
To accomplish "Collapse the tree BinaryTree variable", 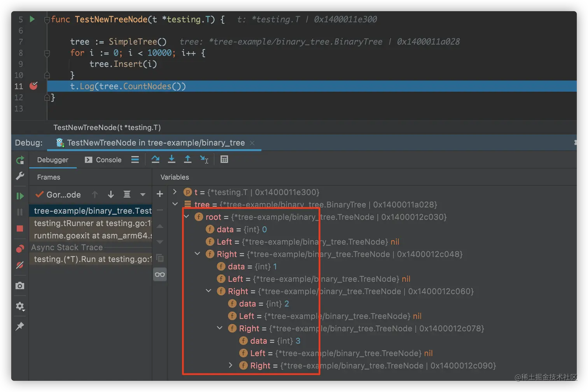I will click(175, 204).
